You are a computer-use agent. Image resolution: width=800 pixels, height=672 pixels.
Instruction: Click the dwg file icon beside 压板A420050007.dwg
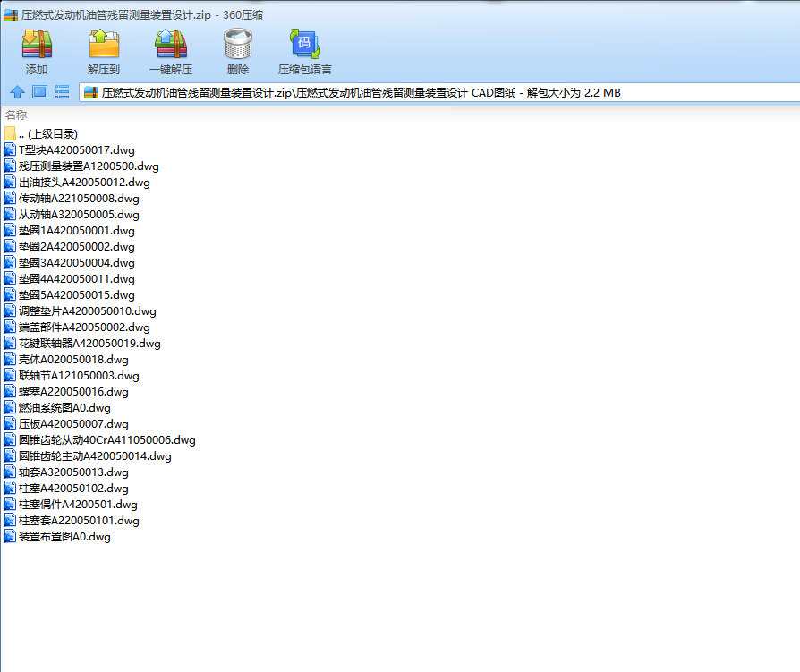(10, 423)
